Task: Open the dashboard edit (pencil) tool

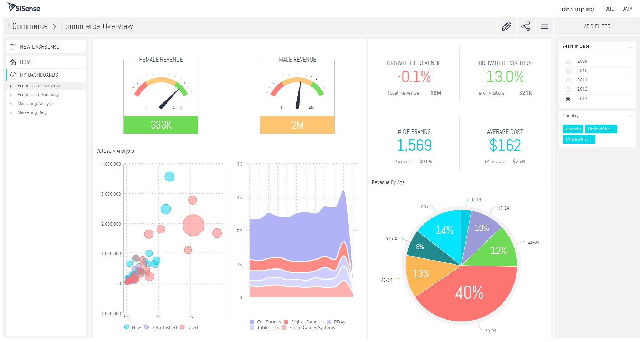Action: point(507,26)
